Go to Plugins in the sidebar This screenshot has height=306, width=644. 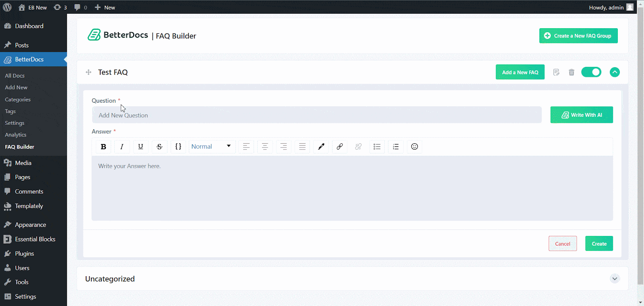24,254
